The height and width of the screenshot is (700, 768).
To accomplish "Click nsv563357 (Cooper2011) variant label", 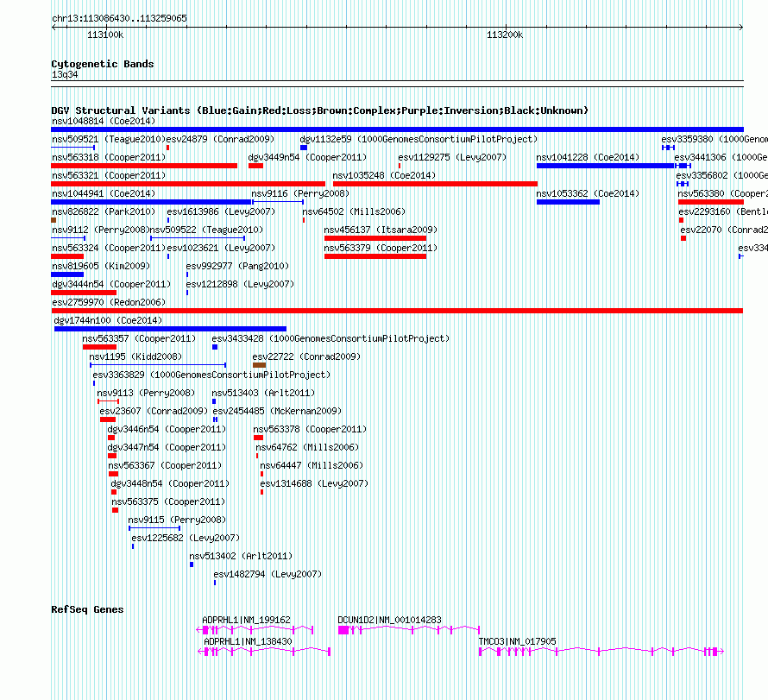I will pos(139,338).
